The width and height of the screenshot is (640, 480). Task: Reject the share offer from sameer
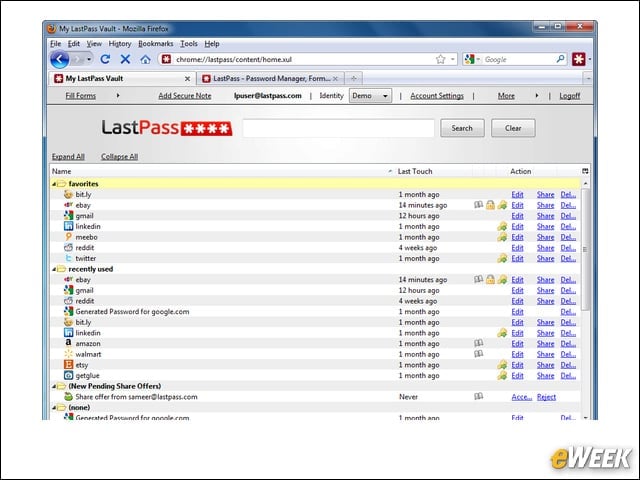[546, 397]
